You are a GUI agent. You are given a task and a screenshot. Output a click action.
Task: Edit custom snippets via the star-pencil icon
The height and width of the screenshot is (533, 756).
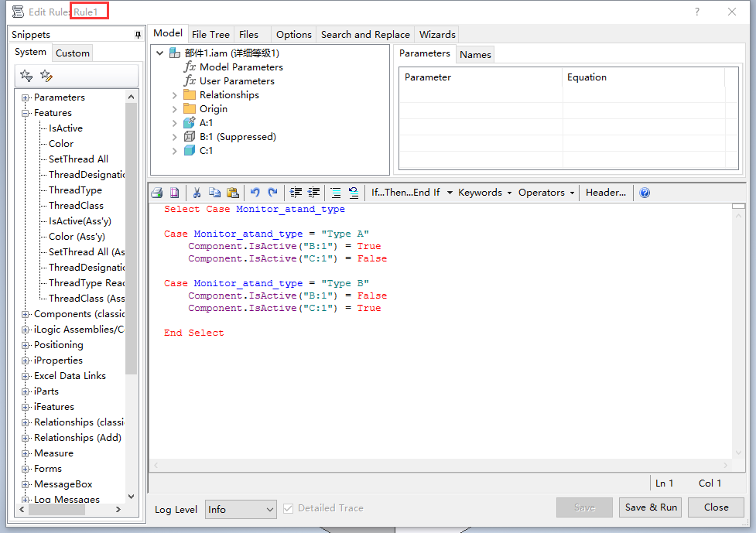coord(45,74)
